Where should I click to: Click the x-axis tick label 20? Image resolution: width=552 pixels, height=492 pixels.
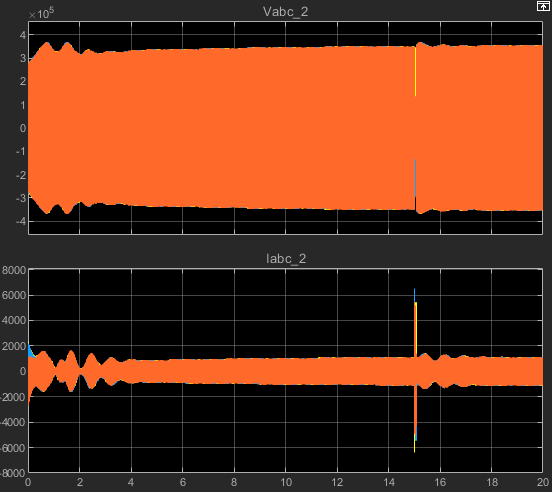click(x=543, y=482)
